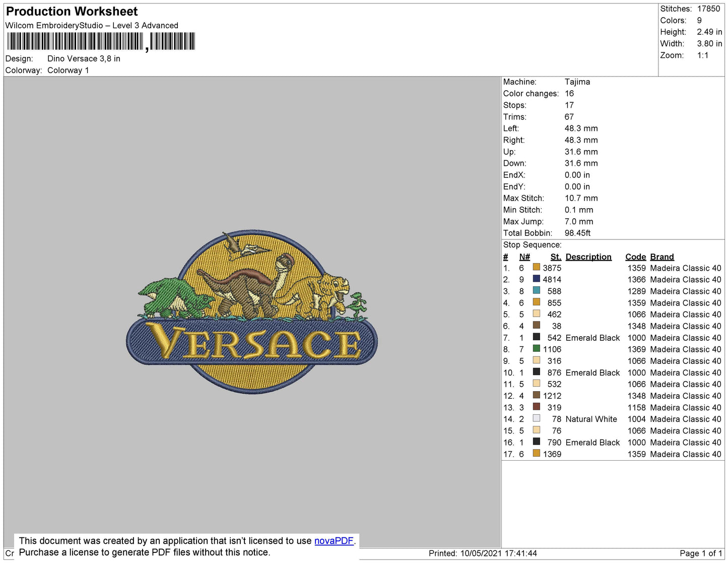Select stop 3 teal color swatch
The width and height of the screenshot is (728, 563).
tap(537, 290)
